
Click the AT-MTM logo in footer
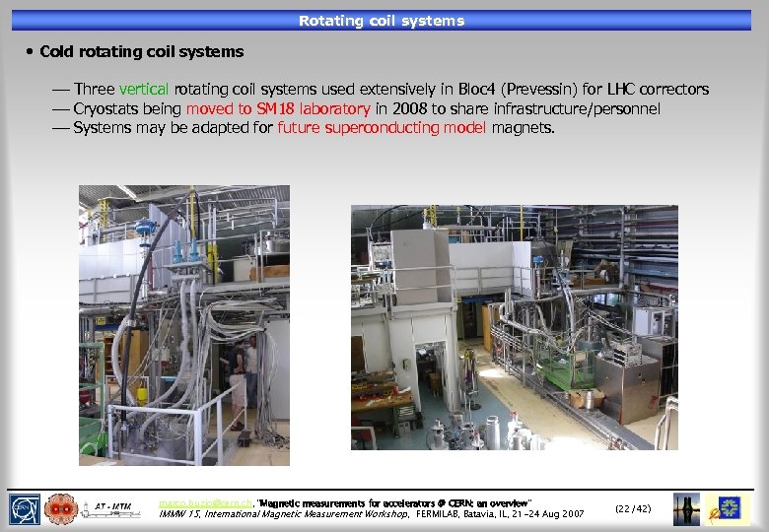coord(111,509)
